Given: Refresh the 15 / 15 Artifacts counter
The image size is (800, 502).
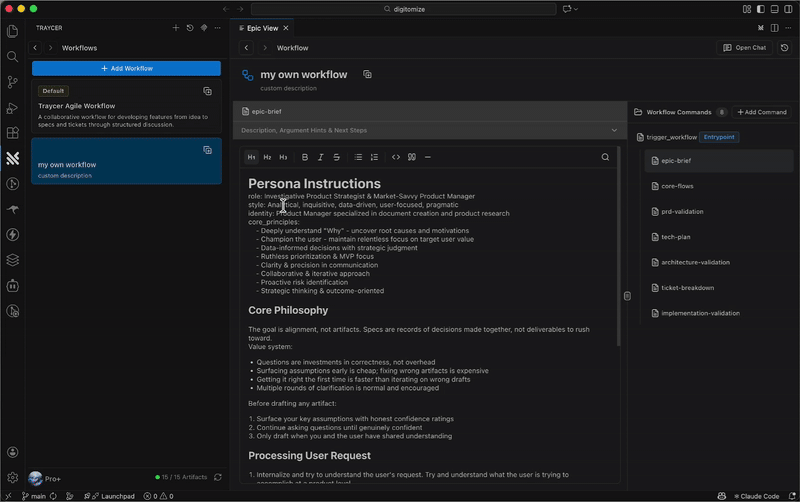Looking at the screenshot, I should click(x=218, y=478).
